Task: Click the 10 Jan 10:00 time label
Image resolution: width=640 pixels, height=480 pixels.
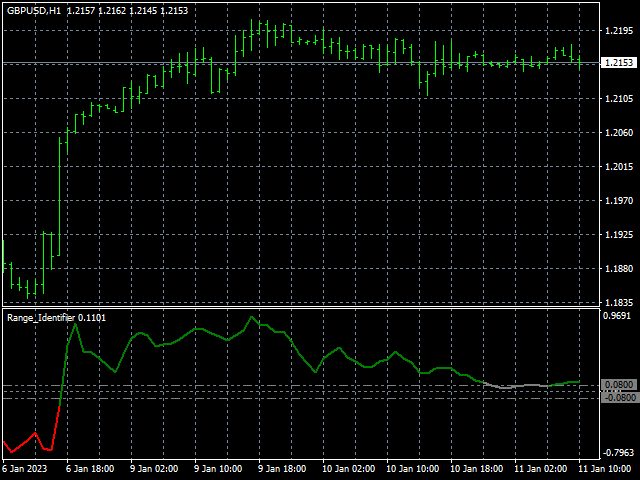Action: [413, 468]
